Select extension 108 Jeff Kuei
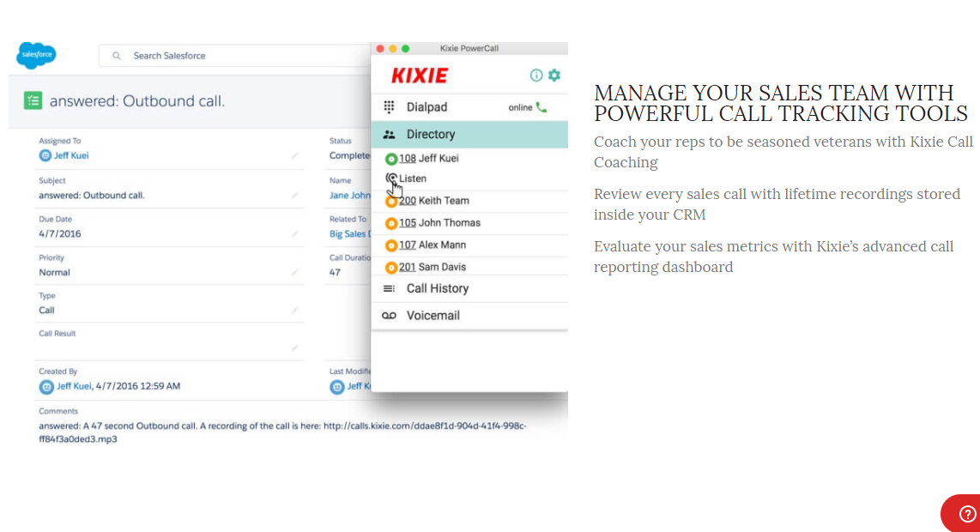Viewport: 980px width, 532px height. pos(429,158)
